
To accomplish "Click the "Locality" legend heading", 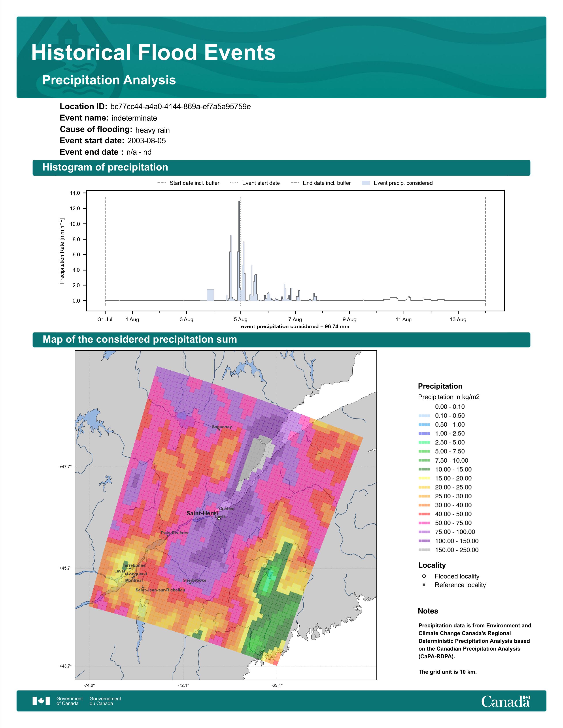I will [432, 565].
